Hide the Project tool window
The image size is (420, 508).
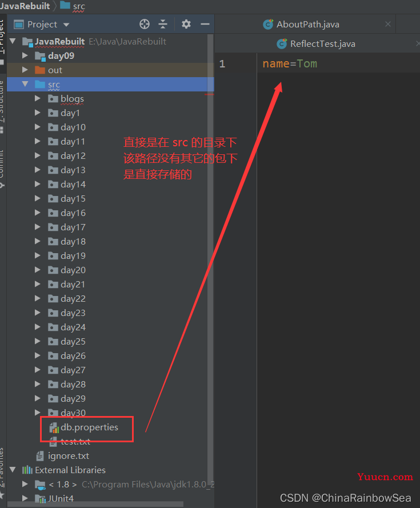point(205,24)
